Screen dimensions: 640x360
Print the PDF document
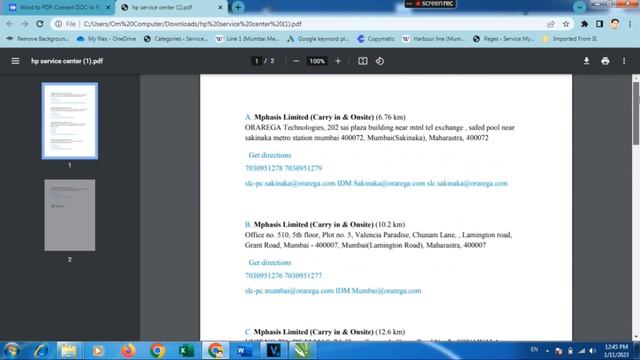pos(605,61)
